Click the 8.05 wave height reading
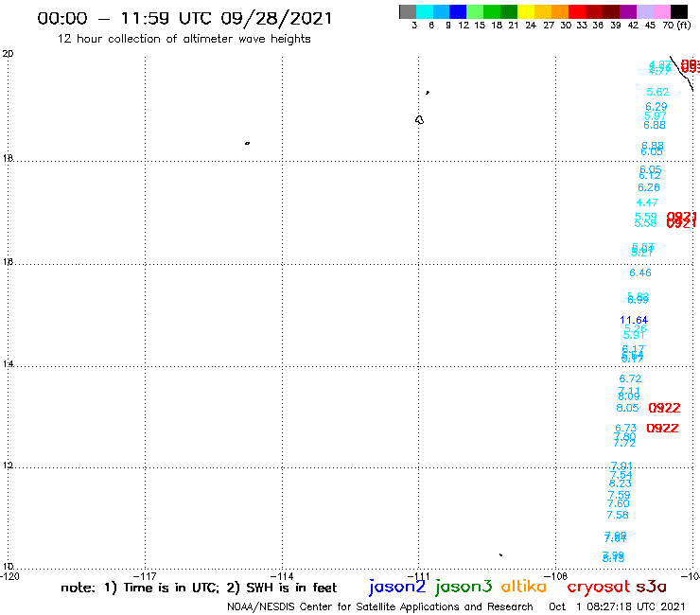Image resolution: width=700 pixels, height=615 pixels. tap(627, 408)
